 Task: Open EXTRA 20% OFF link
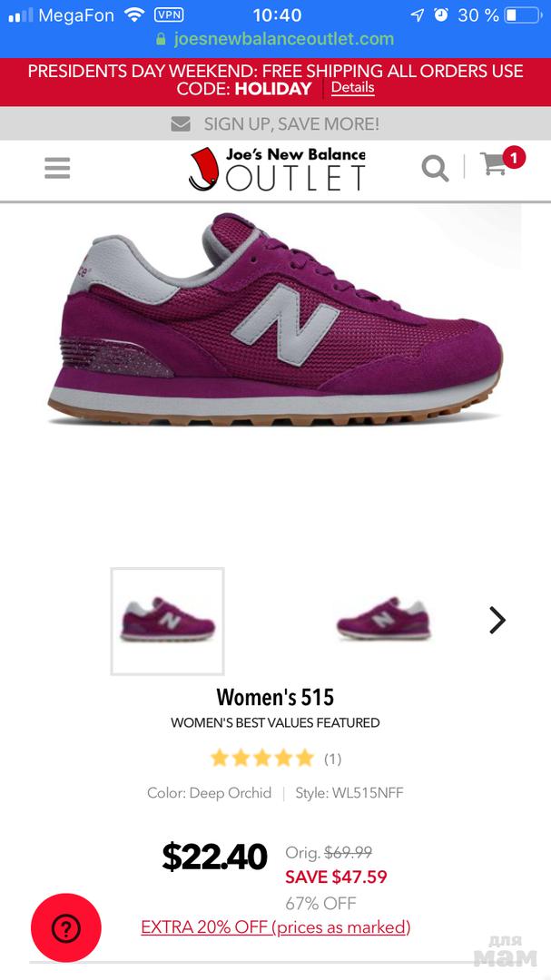[x=276, y=926]
